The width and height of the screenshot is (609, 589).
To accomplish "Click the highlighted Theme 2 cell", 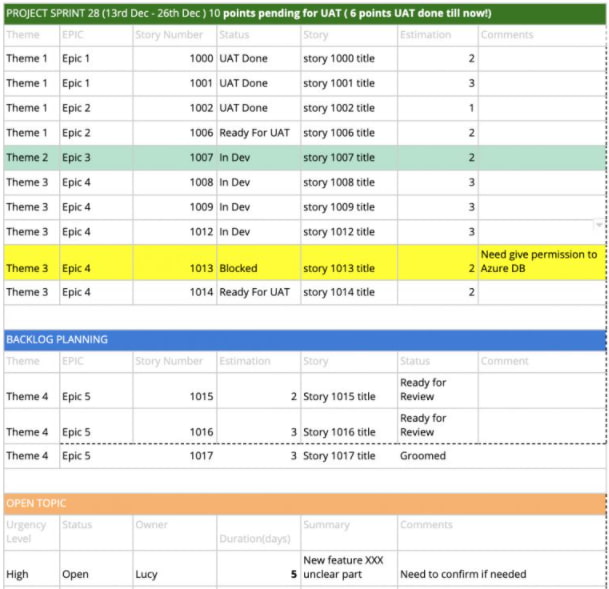I will [x=30, y=157].
